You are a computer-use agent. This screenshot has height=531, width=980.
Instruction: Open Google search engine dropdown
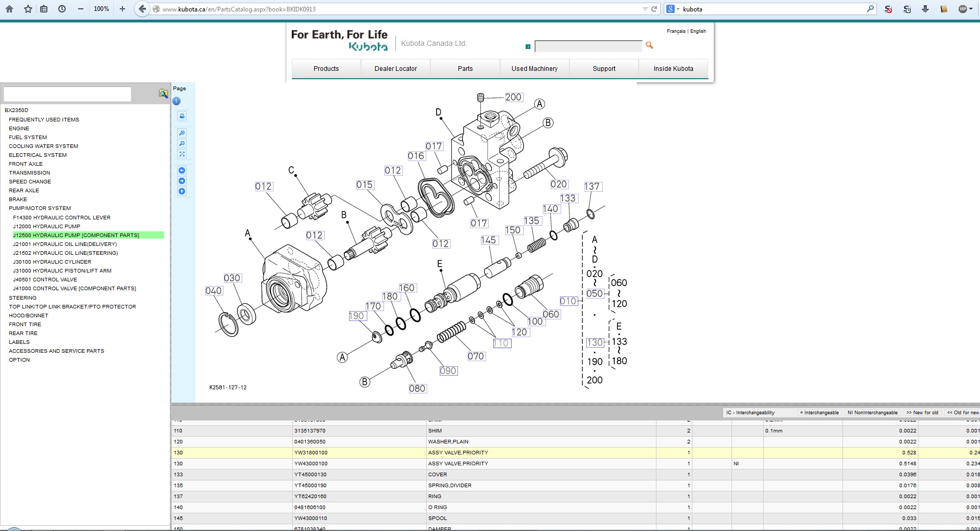(x=673, y=9)
